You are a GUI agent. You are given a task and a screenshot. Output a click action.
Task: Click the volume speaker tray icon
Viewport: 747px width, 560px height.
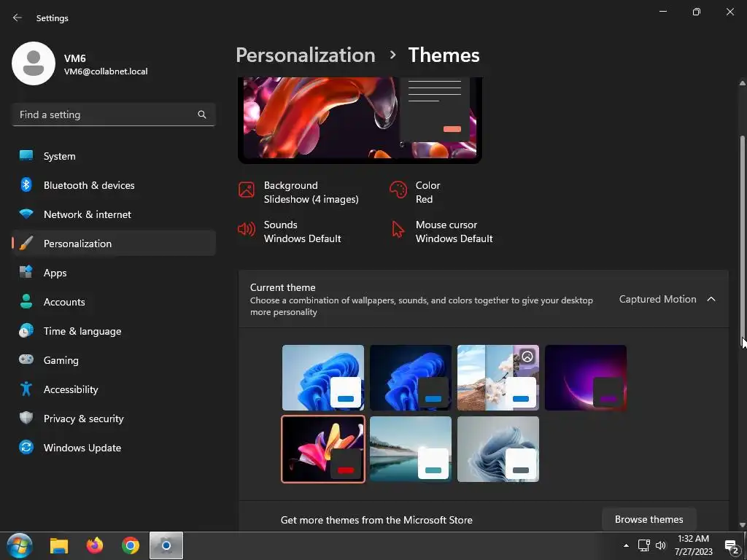(661, 545)
